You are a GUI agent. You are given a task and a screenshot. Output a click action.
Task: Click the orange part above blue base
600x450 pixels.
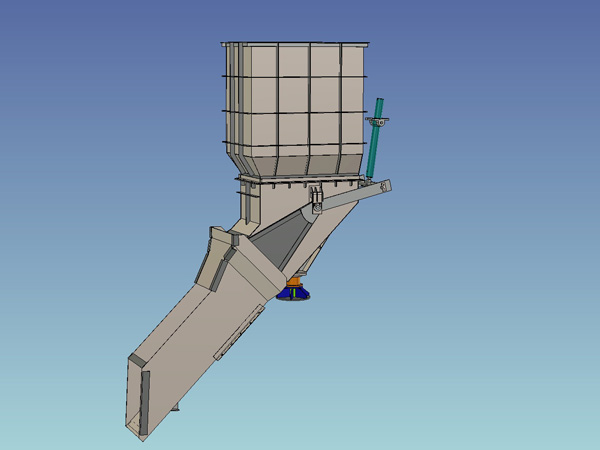(294, 286)
